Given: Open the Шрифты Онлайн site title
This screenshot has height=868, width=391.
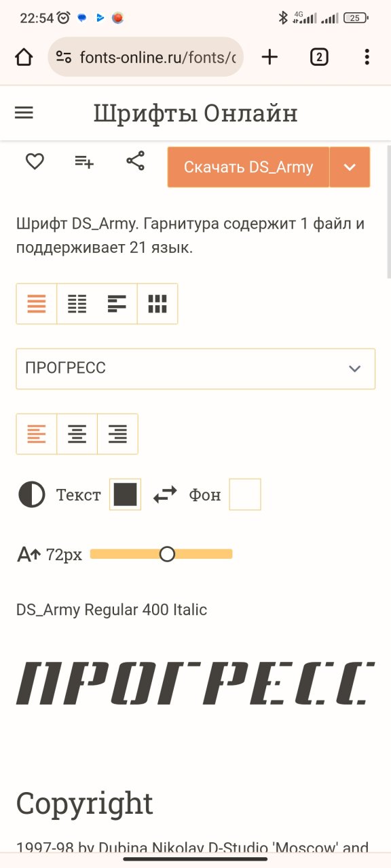Looking at the screenshot, I should coord(195,113).
